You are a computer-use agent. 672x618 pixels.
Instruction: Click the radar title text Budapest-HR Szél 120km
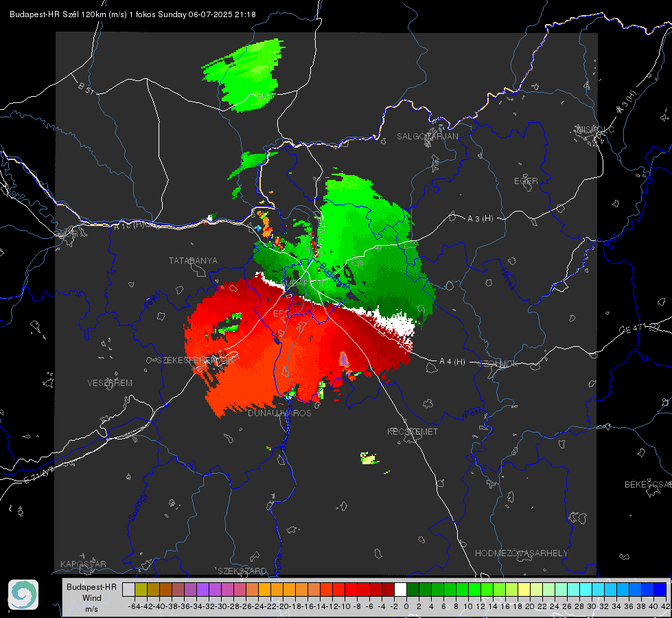58,14
